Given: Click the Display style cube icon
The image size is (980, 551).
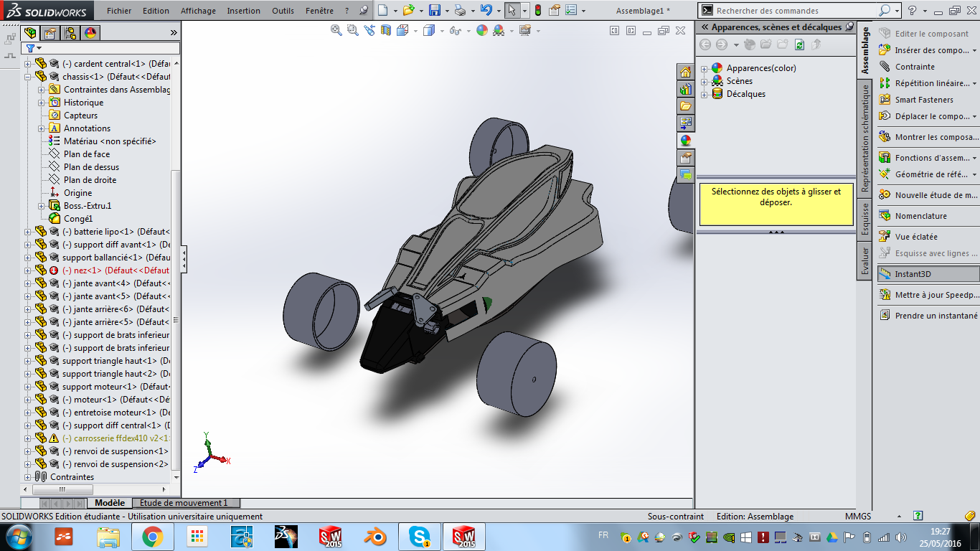Looking at the screenshot, I should tap(428, 30).
